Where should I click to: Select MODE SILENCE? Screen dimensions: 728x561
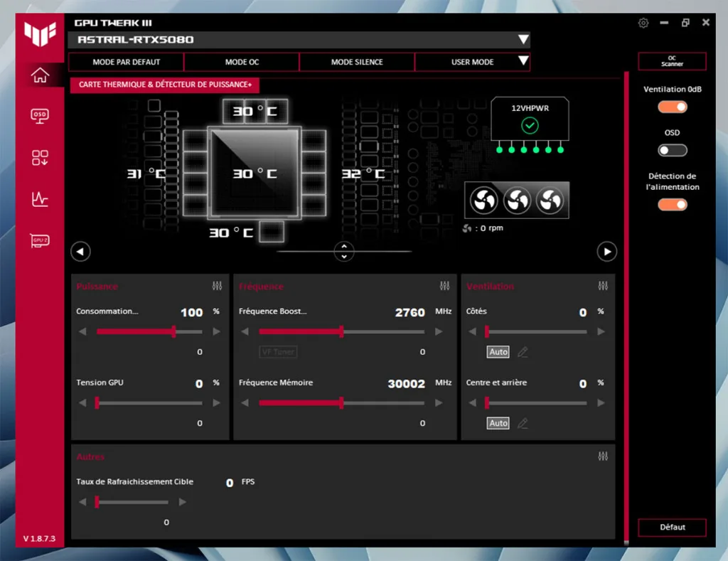(356, 62)
